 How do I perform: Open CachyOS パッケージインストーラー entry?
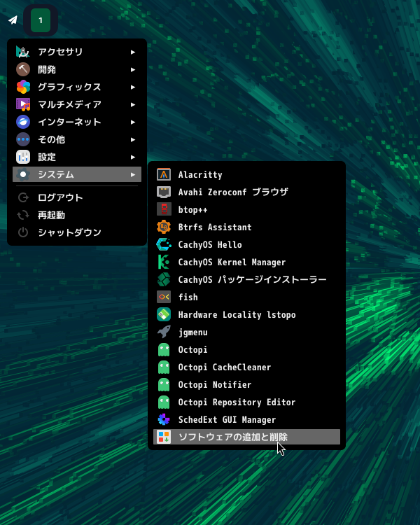pos(246,279)
